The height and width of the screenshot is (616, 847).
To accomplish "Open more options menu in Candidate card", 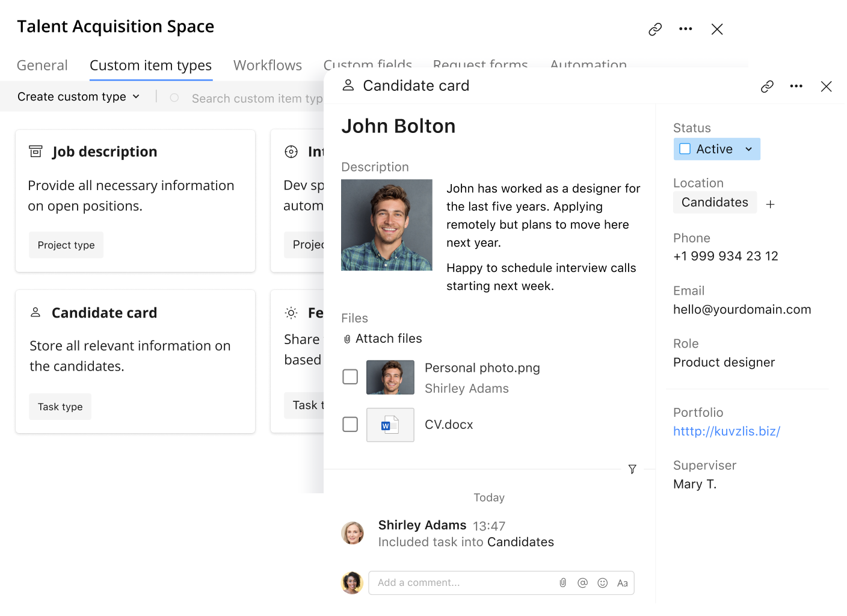I will 796,87.
